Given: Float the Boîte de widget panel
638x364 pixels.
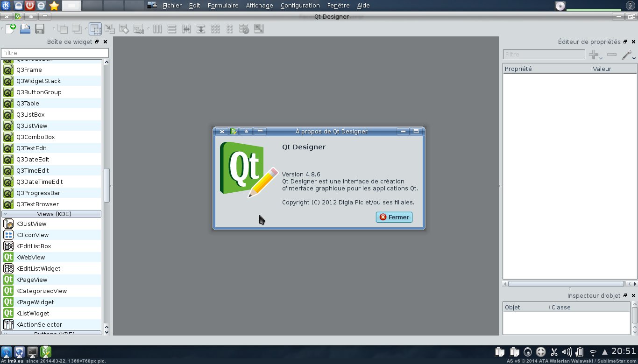Looking at the screenshot, I should point(97,42).
